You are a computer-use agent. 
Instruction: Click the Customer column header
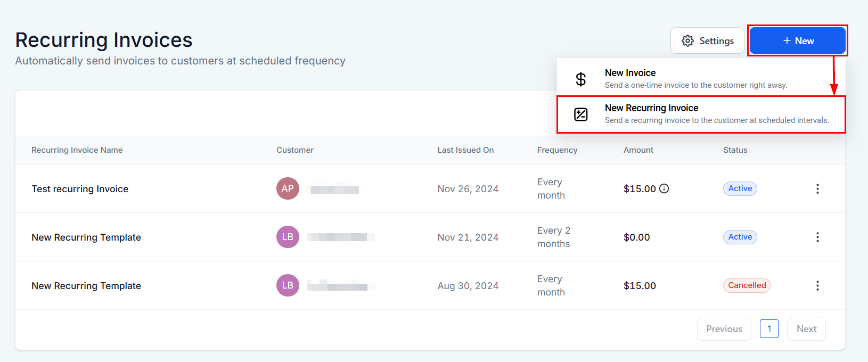tap(295, 150)
